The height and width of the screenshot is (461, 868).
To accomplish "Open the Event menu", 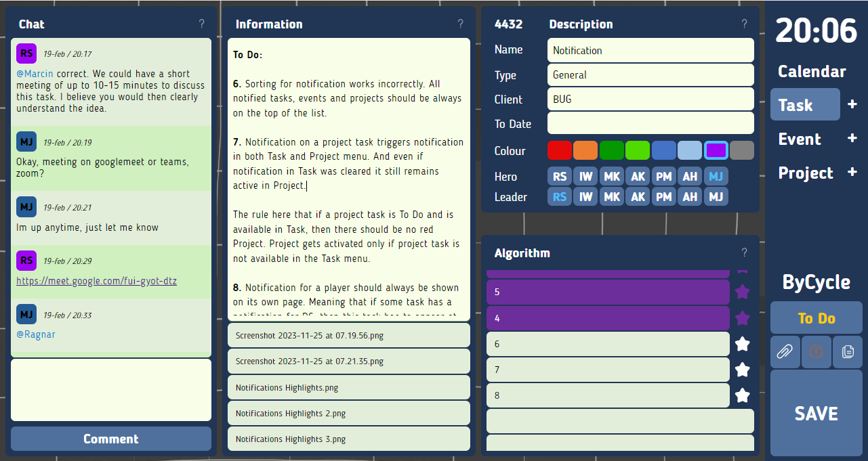I will (800, 139).
